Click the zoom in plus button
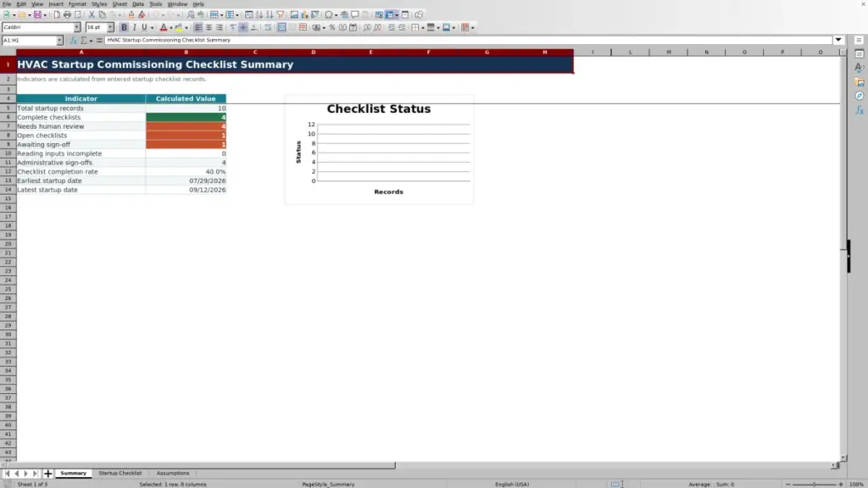Screen dimensions: 868x488 tap(840, 484)
